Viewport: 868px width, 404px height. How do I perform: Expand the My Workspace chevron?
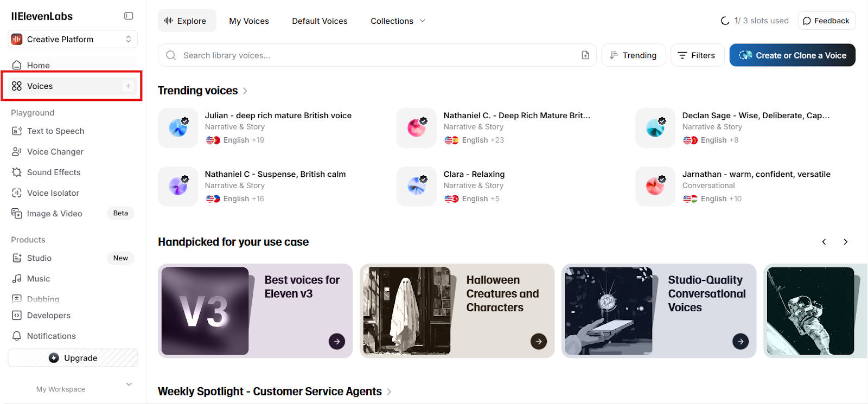(x=129, y=384)
